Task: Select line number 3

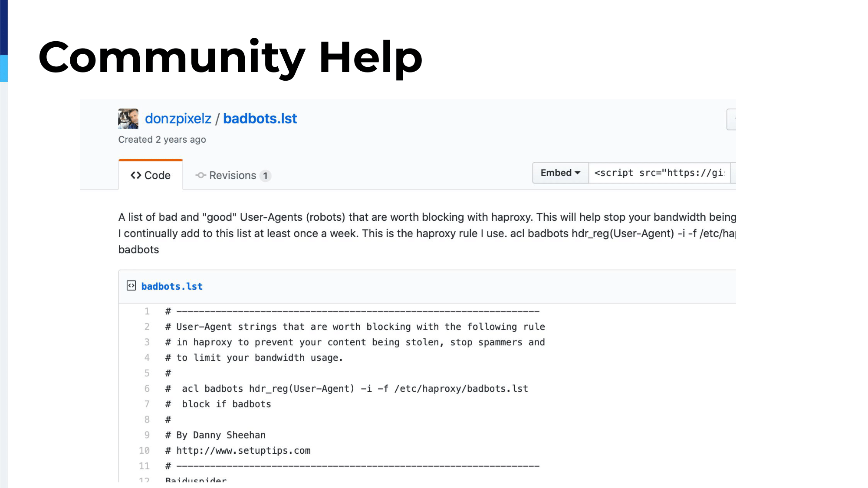Action: click(147, 342)
